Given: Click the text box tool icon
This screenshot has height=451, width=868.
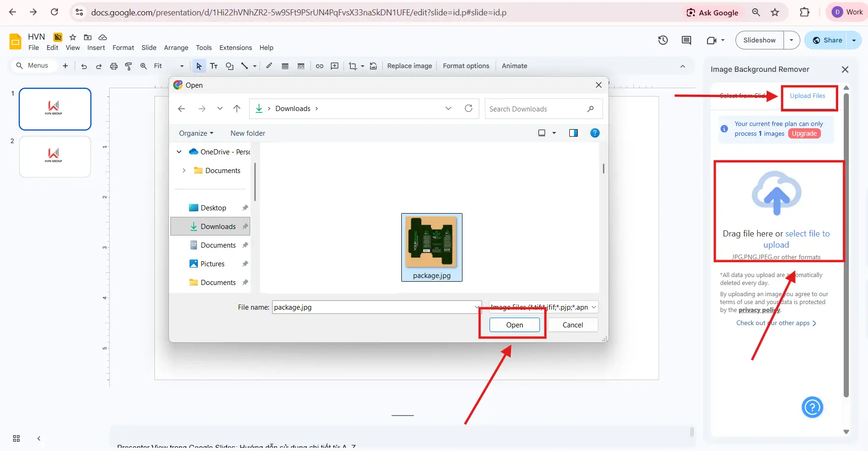Looking at the screenshot, I should click(x=214, y=66).
